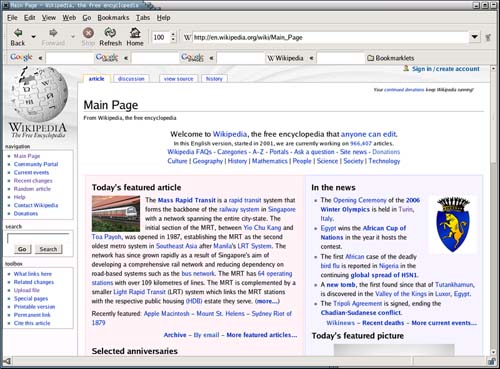Open the history page tab

coord(214,79)
